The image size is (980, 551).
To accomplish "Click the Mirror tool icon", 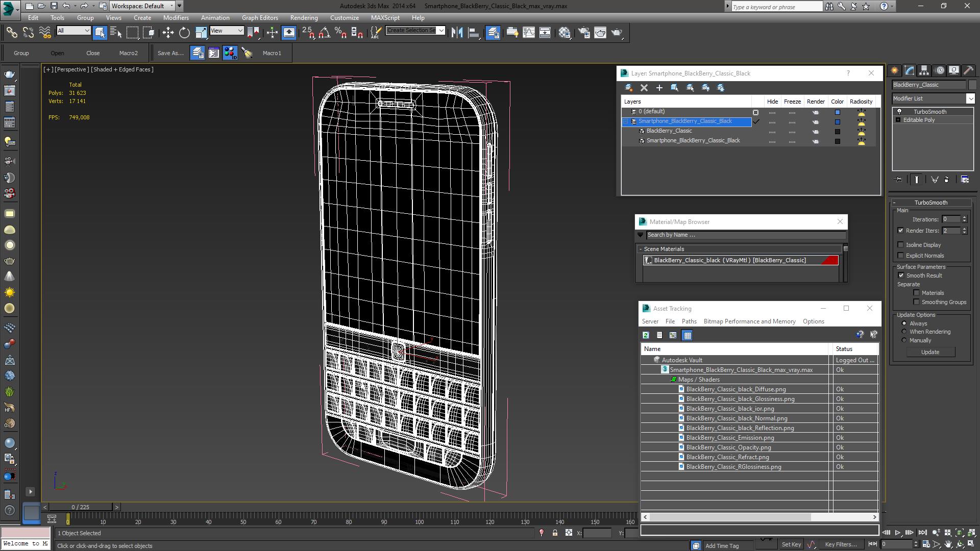I will (457, 33).
